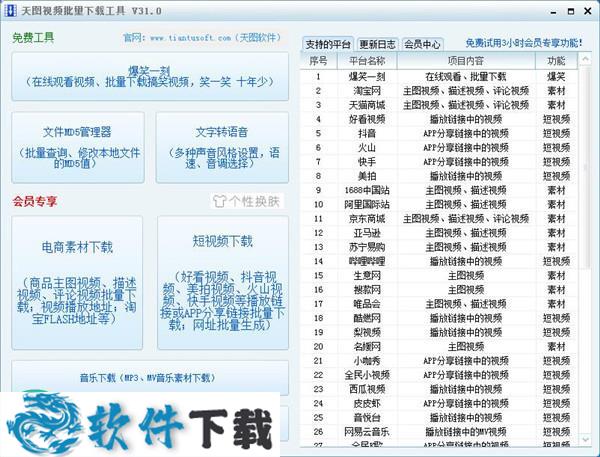Image resolution: width=600 pixels, height=457 pixels.
Task: Open 文件MD5管理器 tool
Action: coord(78,147)
